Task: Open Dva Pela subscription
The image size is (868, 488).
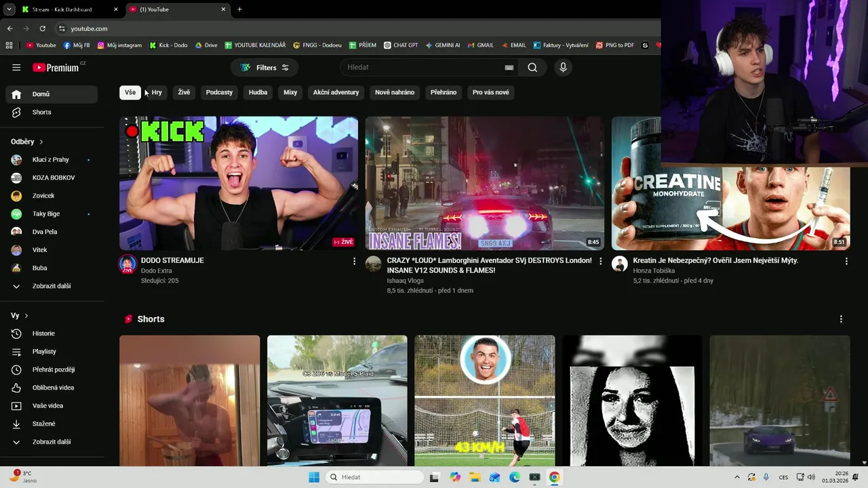Action: (x=52, y=232)
